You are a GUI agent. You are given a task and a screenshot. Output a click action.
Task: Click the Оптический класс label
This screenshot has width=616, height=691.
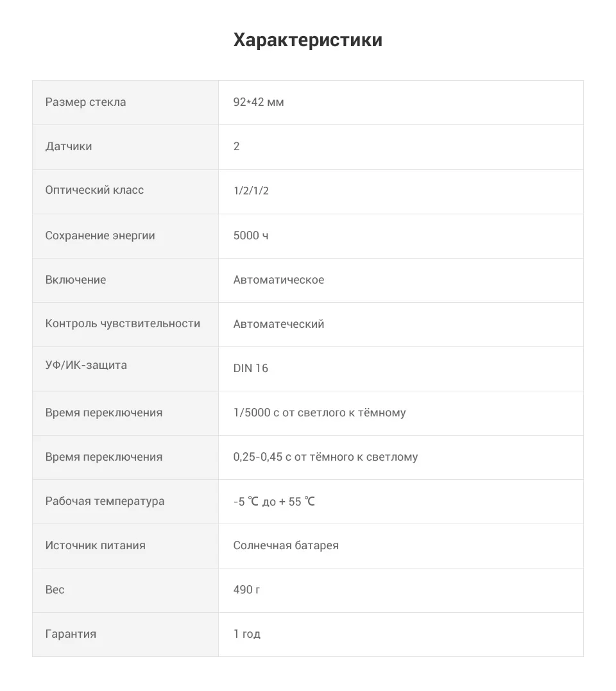coord(95,190)
